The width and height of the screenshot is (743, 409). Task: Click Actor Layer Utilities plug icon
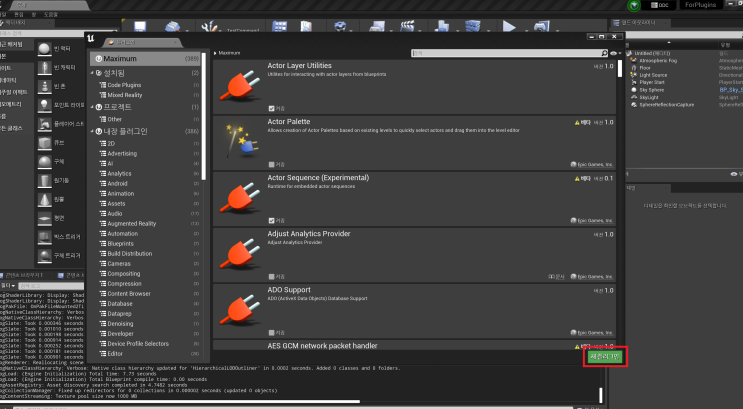tap(240, 86)
